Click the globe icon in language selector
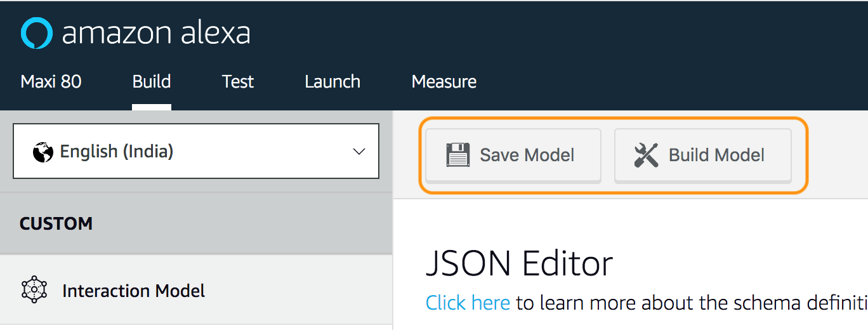Image resolution: width=868 pixels, height=330 pixels. (x=43, y=152)
